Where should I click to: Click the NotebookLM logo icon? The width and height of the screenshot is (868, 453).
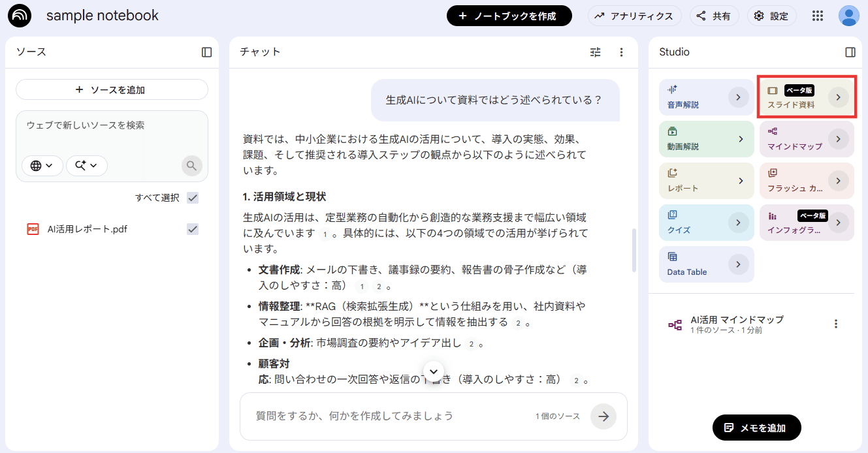(20, 16)
